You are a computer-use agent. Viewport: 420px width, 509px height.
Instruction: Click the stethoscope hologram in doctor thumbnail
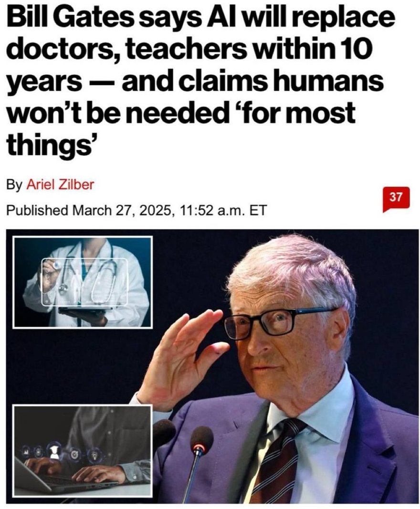pos(84,281)
